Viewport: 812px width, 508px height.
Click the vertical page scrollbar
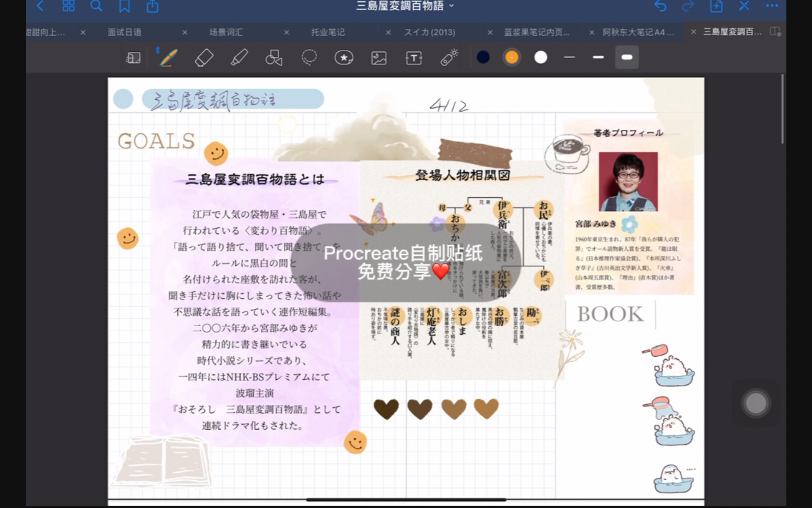point(782,108)
